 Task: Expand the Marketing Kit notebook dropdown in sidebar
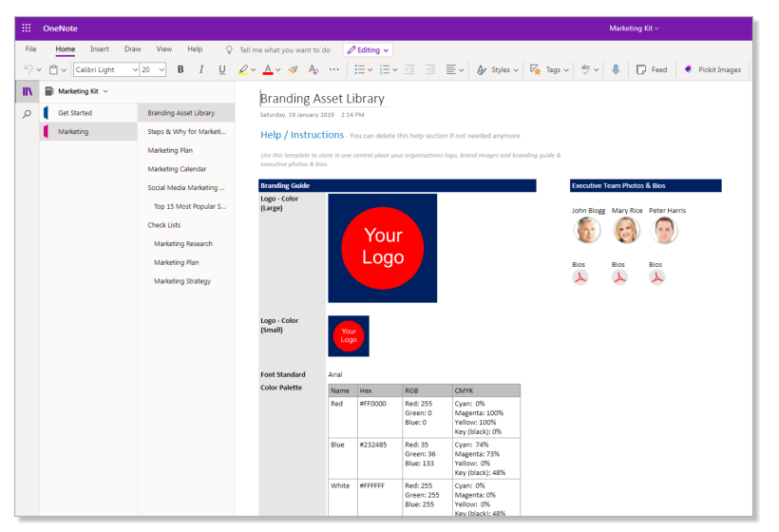coord(105,91)
